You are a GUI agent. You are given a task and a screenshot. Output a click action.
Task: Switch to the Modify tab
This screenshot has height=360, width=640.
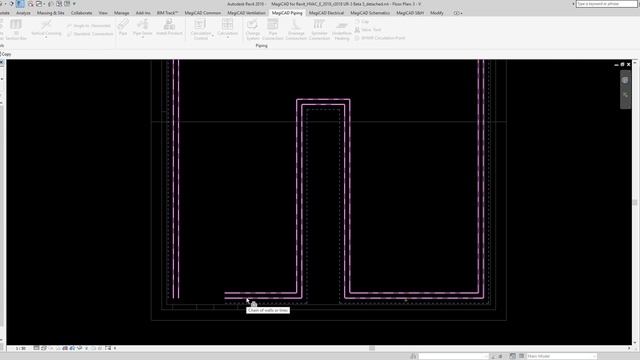437,13
